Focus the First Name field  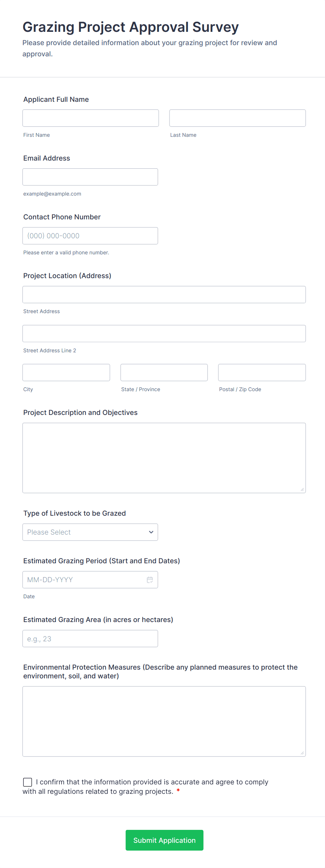coord(91,118)
